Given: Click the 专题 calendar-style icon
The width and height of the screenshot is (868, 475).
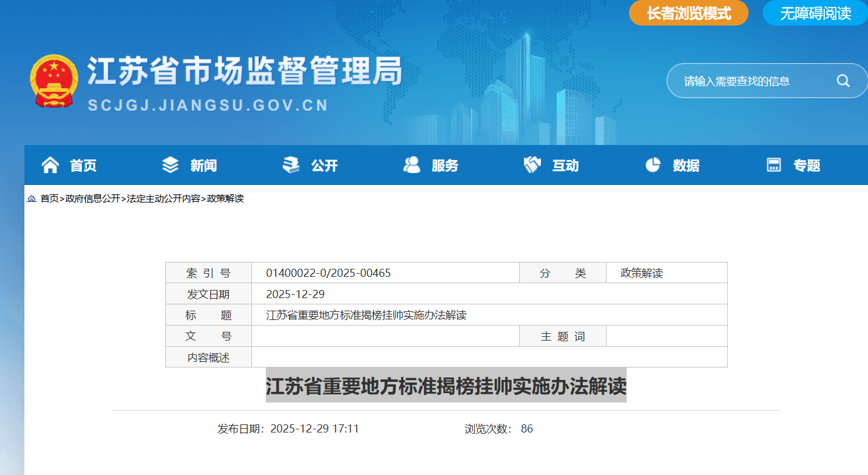Looking at the screenshot, I should pos(774,165).
